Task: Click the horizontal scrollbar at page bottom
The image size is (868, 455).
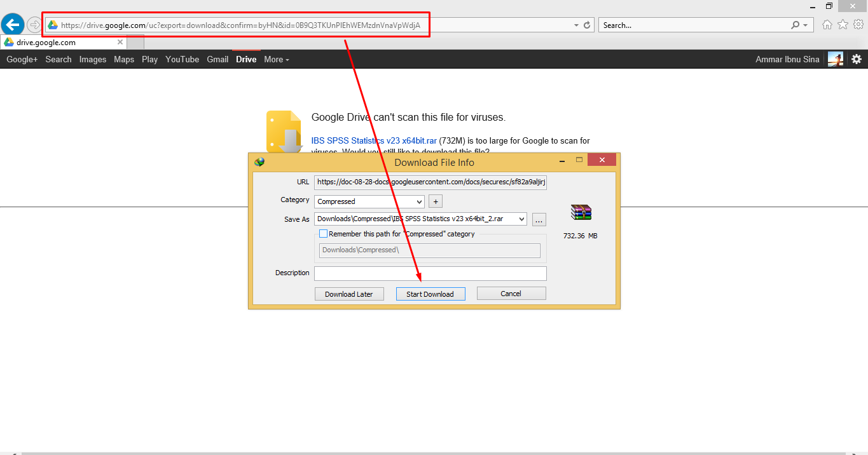Action: click(x=434, y=453)
